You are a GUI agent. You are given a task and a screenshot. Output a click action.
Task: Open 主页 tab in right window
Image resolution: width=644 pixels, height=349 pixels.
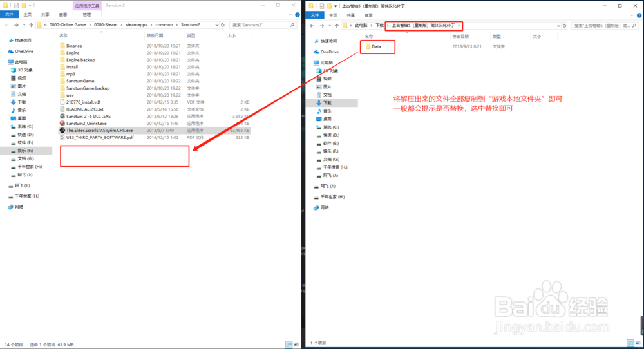(333, 15)
